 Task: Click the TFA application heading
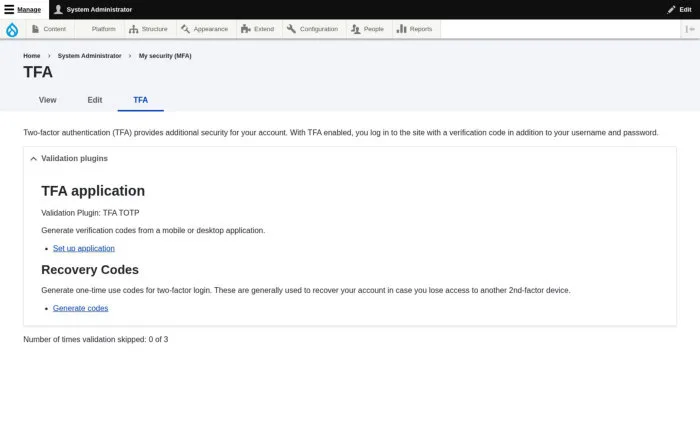[93, 191]
